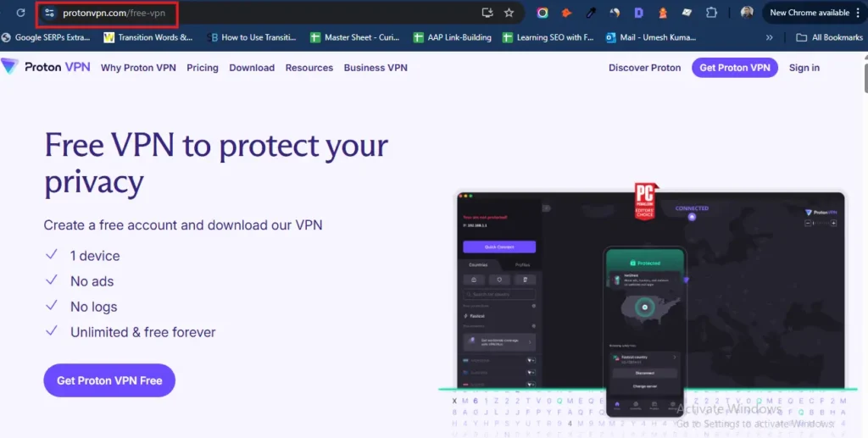This screenshot has height=438, width=868.
Task: Open All Bookmarks folder
Action: (x=829, y=37)
